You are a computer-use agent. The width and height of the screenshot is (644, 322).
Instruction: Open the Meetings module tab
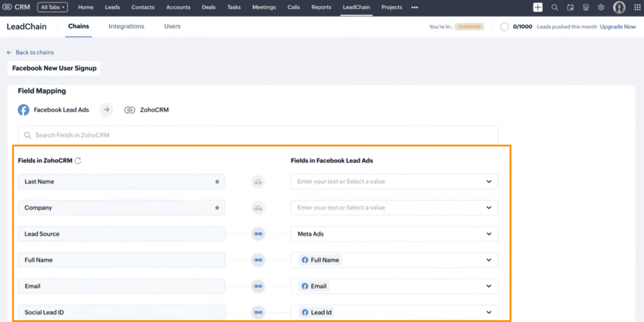[x=264, y=8]
